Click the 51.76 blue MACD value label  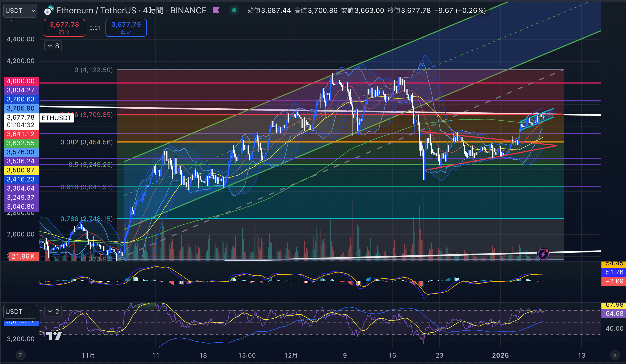click(x=613, y=272)
